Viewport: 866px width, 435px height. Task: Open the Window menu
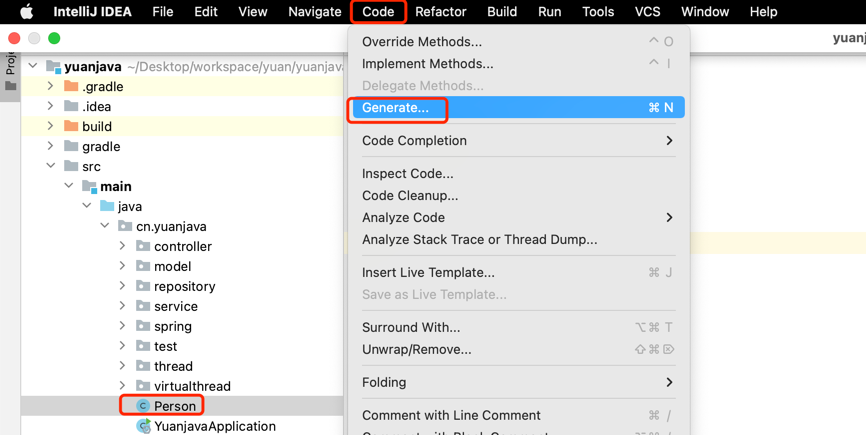(705, 12)
